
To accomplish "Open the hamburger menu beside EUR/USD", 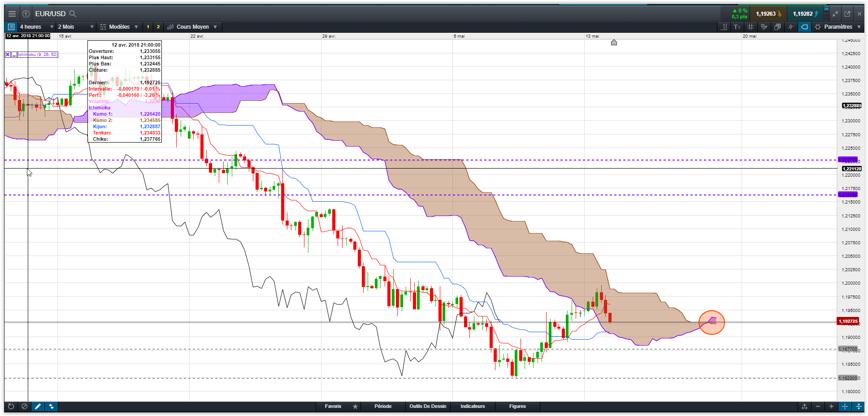I will coord(12,14).
